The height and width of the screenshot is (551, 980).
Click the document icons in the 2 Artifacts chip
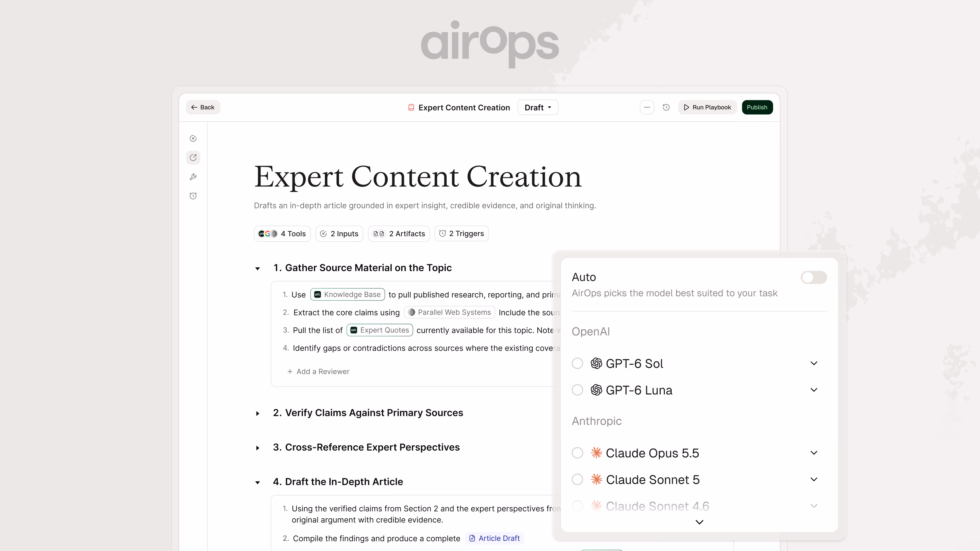[379, 233]
